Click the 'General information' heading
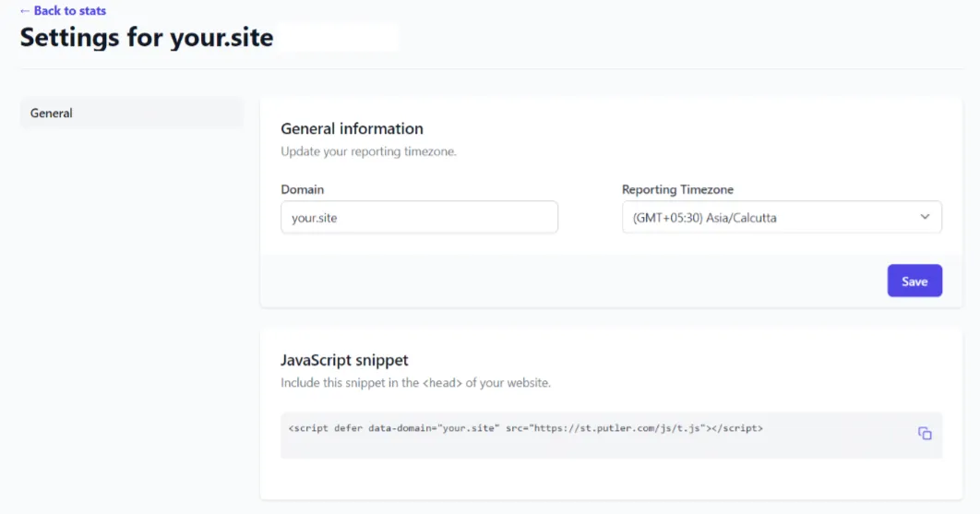 pyautogui.click(x=352, y=128)
